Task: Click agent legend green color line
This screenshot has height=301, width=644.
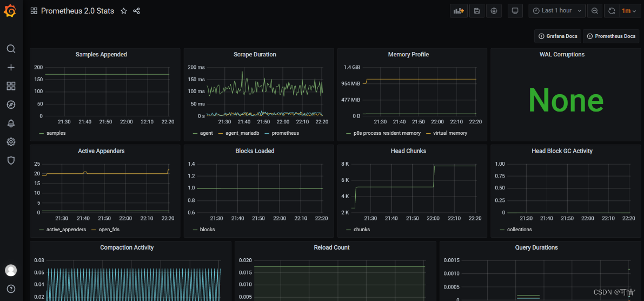Action: (195, 133)
